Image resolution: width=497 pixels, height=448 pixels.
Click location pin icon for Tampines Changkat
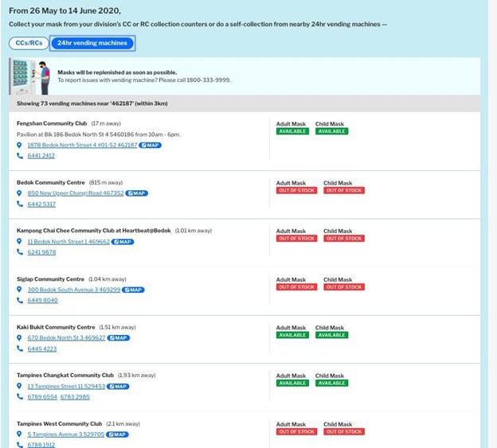point(19,386)
